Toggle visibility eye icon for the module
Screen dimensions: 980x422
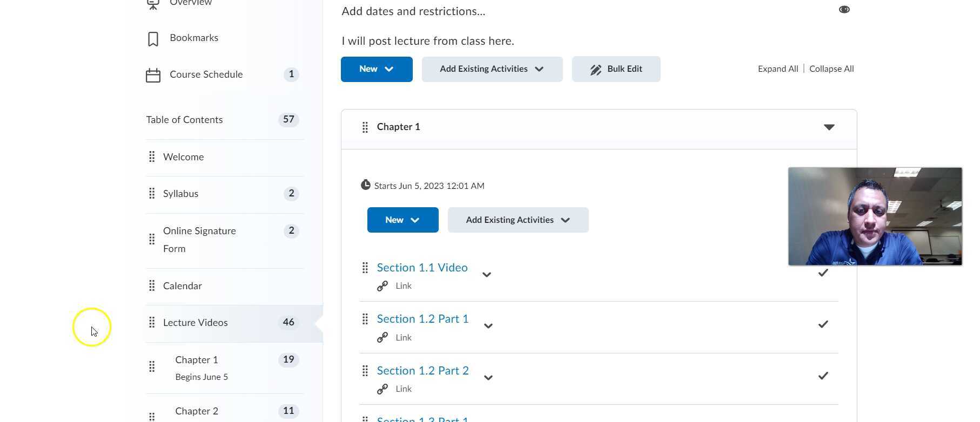(844, 10)
